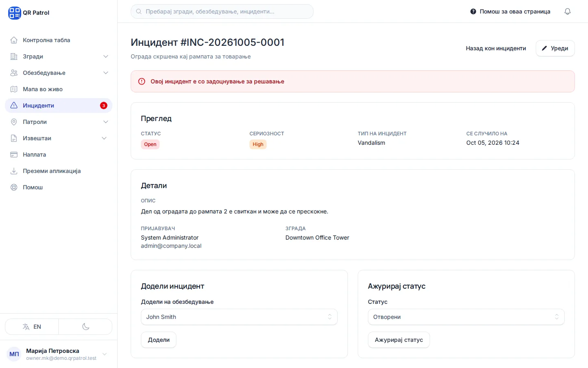Screen dimensions: 588x368
Task: Click the Уреди edit button
Action: click(555, 48)
